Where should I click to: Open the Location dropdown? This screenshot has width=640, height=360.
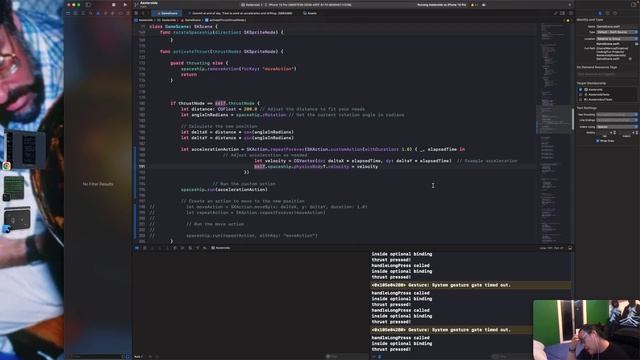(x=616, y=39)
